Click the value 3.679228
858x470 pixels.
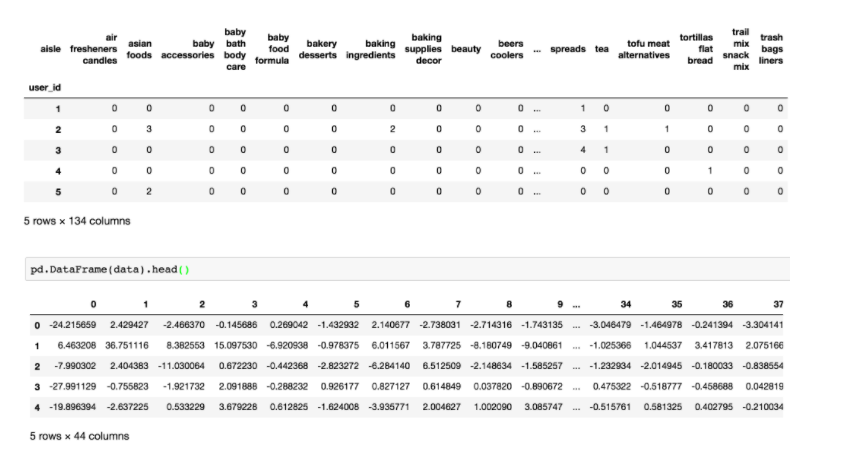(238, 407)
